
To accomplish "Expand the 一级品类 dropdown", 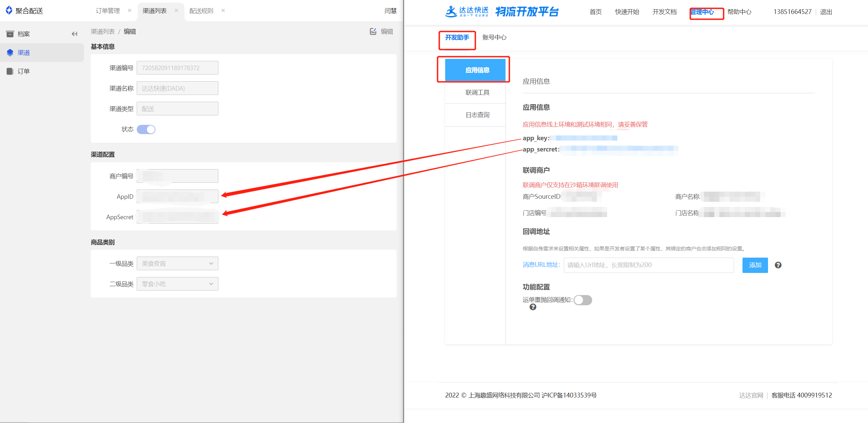I will [x=177, y=263].
